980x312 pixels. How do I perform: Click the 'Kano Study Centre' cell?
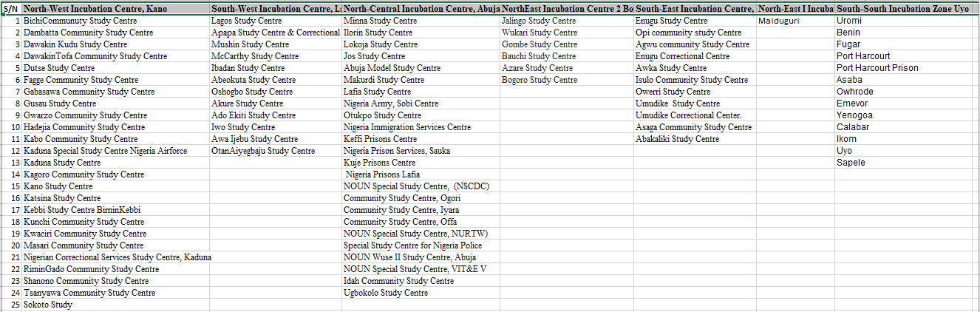(x=115, y=186)
